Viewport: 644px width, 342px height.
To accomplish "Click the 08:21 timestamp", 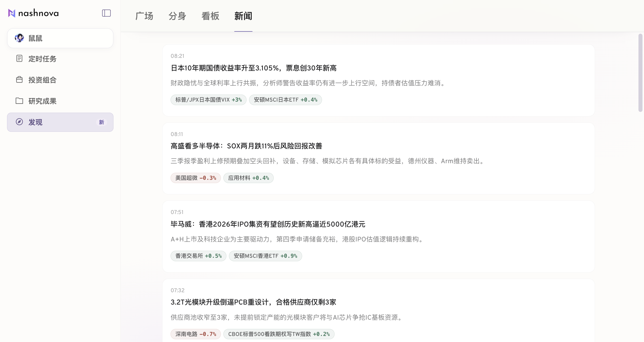I will pos(178,56).
